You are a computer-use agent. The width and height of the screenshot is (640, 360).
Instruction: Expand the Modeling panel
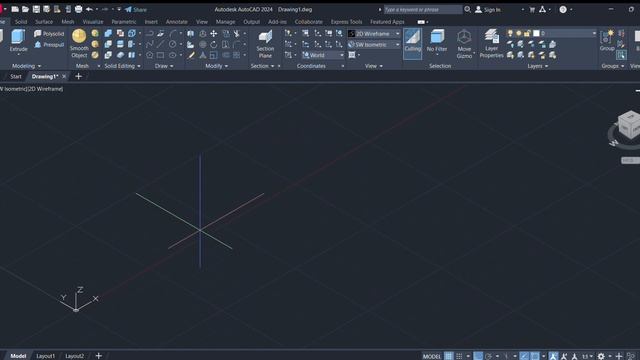(x=27, y=66)
